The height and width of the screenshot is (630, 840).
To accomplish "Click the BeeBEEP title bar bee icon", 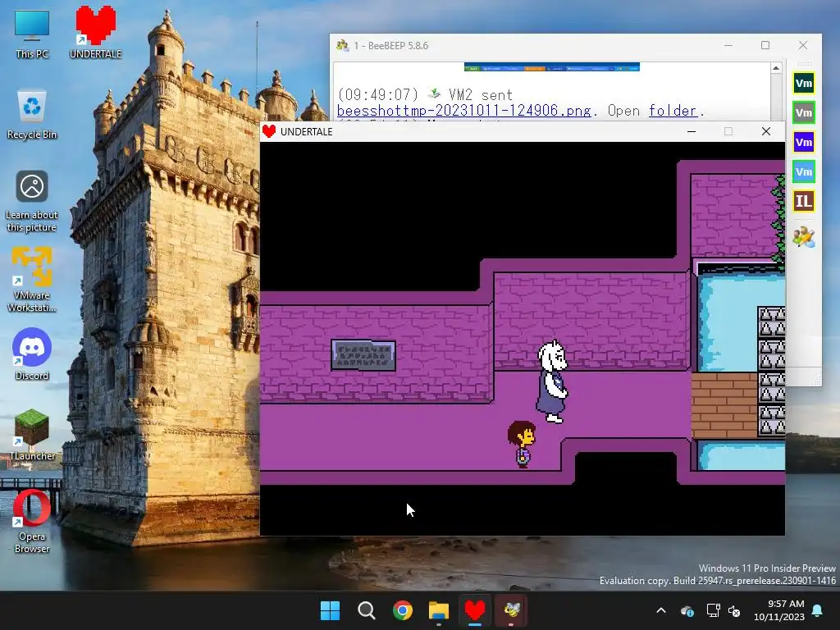I will [x=342, y=46].
